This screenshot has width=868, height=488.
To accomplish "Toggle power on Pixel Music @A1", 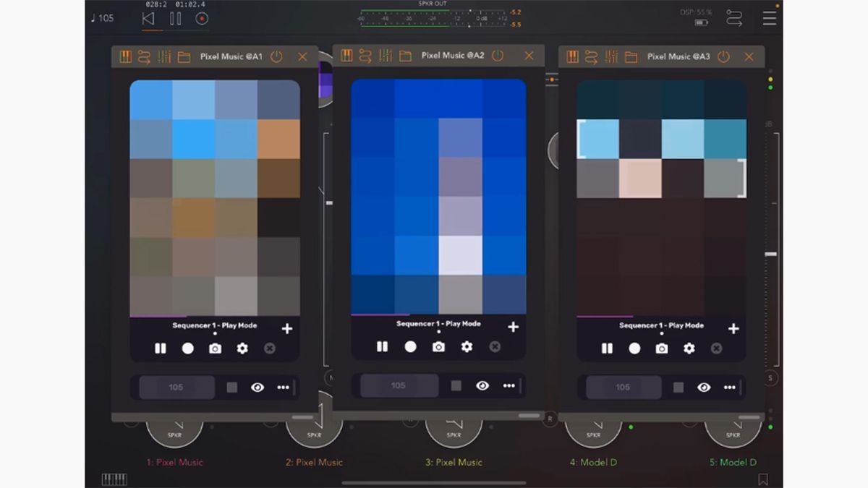I will [276, 55].
